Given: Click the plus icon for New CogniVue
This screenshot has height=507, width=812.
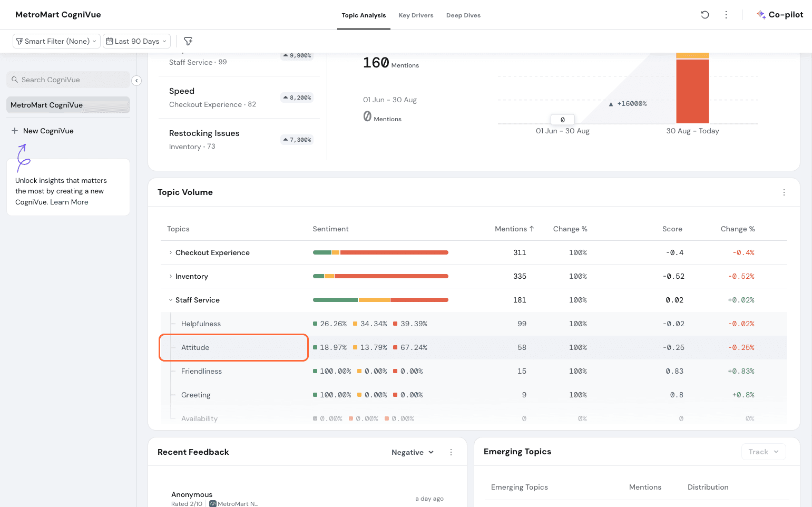Looking at the screenshot, I should [15, 131].
